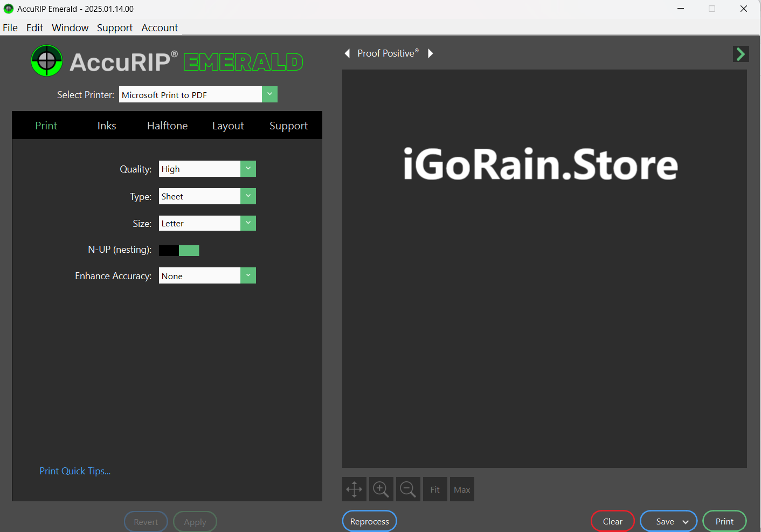The image size is (761, 532).
Task: Open the Type dropdown
Action: click(248, 196)
